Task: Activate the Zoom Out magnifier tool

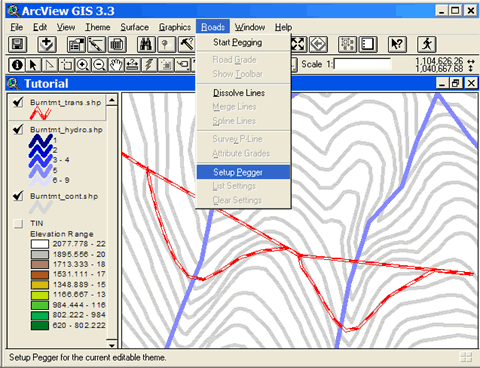Action: click(x=99, y=65)
